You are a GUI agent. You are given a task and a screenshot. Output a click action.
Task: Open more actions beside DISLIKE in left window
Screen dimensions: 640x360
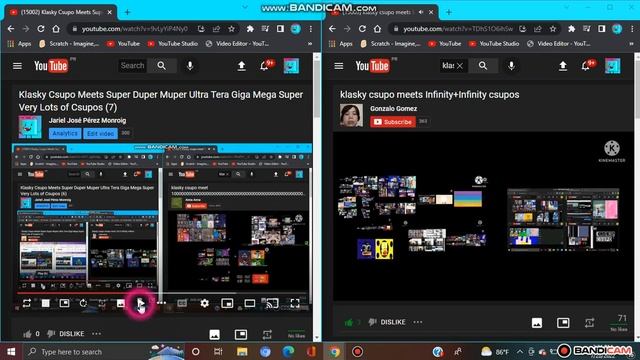(96, 334)
